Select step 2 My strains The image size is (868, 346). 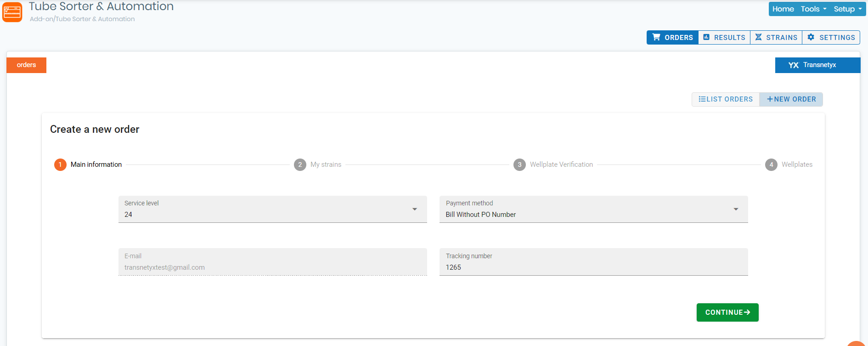coord(318,164)
